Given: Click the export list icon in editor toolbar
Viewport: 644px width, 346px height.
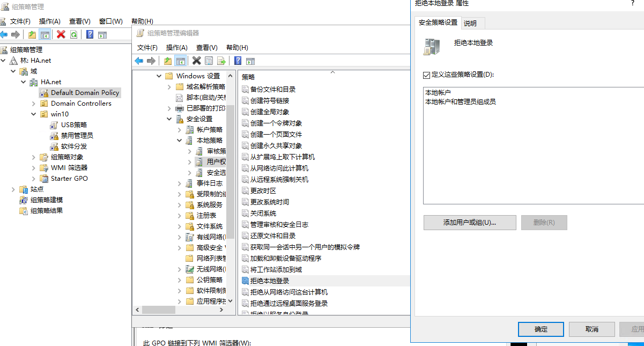Looking at the screenshot, I should [x=221, y=61].
